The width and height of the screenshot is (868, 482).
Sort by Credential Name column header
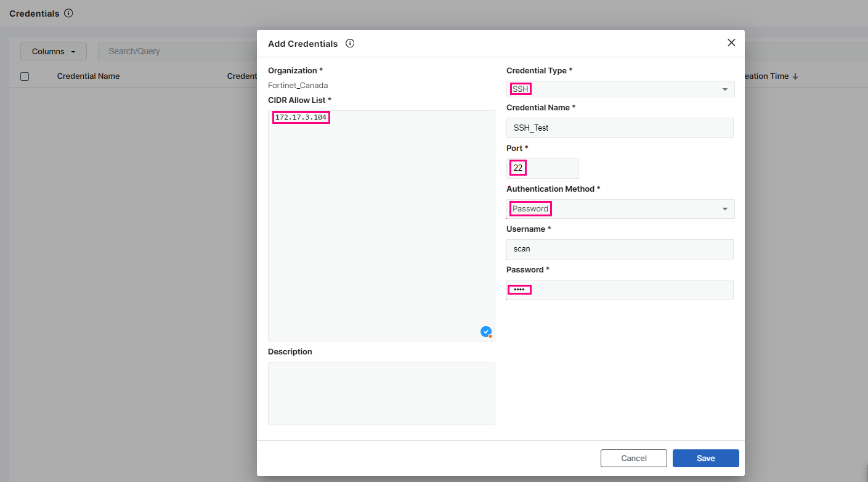88,76
